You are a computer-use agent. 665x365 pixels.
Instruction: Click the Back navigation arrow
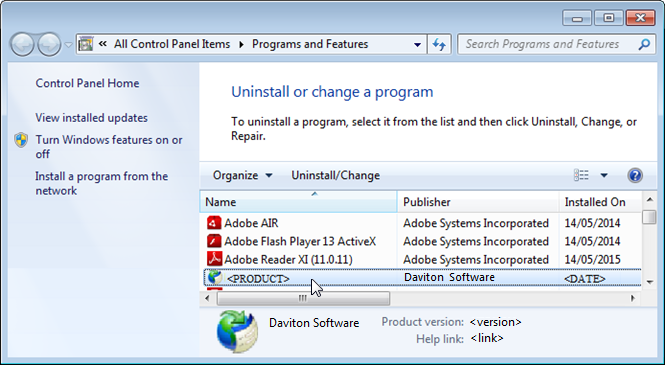[x=22, y=44]
